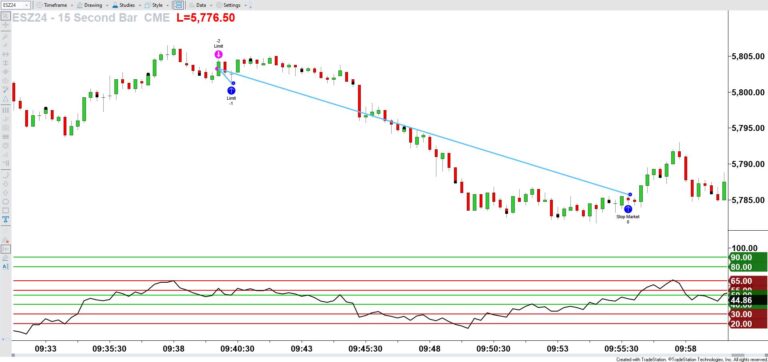Click the magenta Limit sell order marker

coord(218,54)
